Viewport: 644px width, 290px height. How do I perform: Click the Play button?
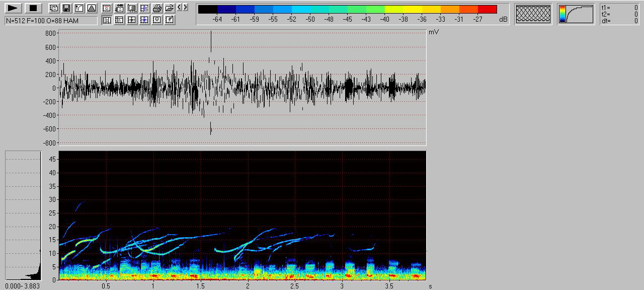click(13, 8)
